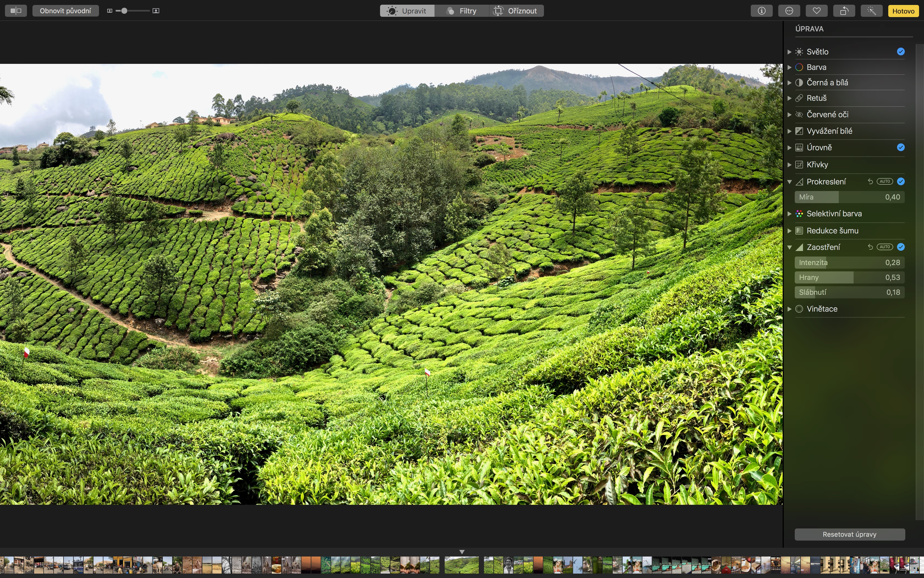Viewport: 924px width, 578px height.
Task: Click Resetovat úpravy button
Action: pos(849,535)
